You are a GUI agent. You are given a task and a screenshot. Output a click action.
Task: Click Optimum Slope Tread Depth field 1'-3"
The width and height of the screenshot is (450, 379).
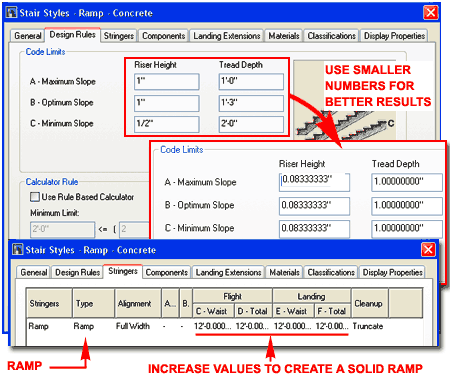click(x=251, y=103)
